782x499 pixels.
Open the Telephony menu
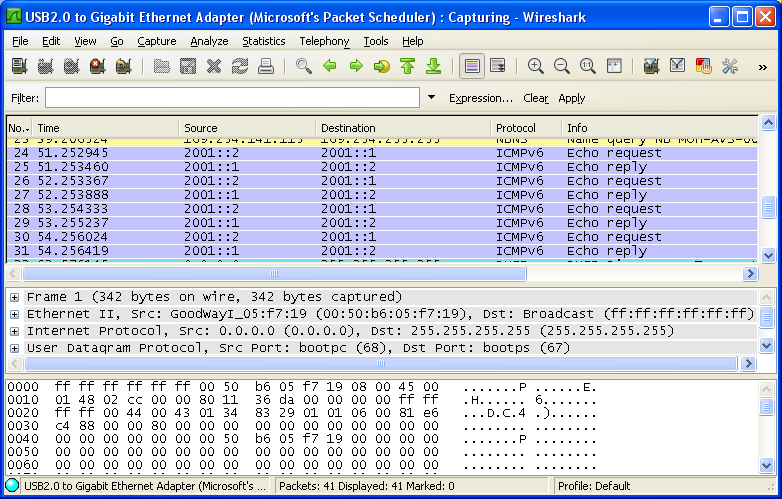pyautogui.click(x=324, y=41)
